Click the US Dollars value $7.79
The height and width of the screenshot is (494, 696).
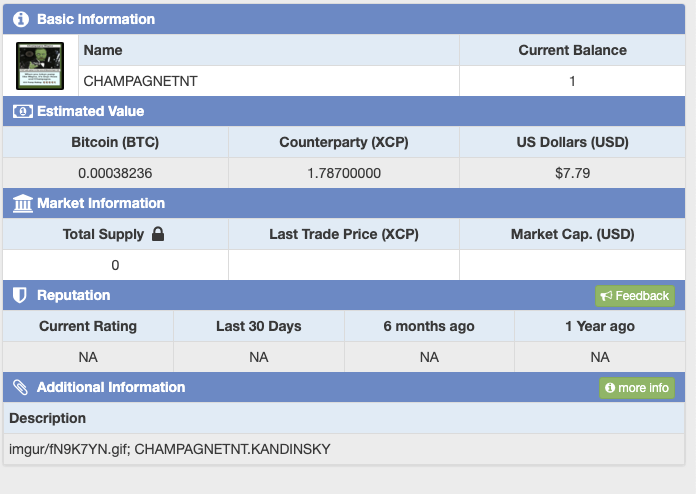pos(572,173)
